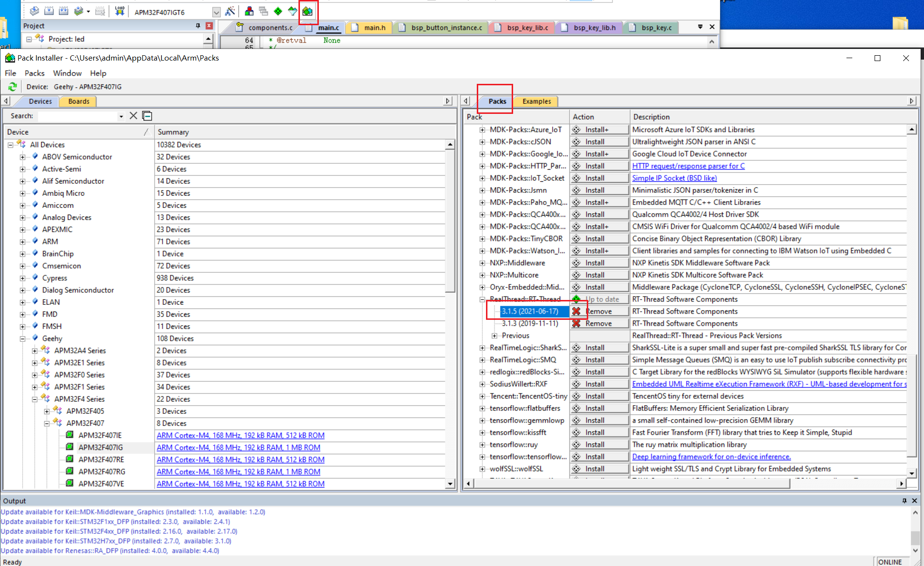Viewport: 924px width, 566px height.
Task: Click the Output panel vertical scrollbar
Action: coord(915,532)
